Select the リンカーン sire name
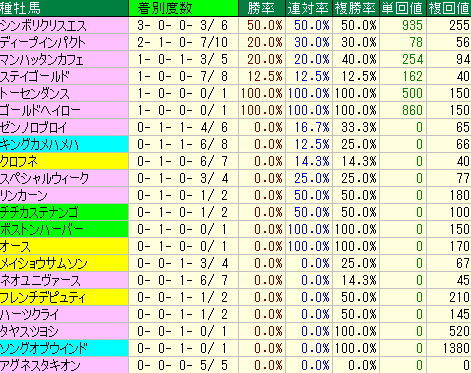 click(x=24, y=195)
